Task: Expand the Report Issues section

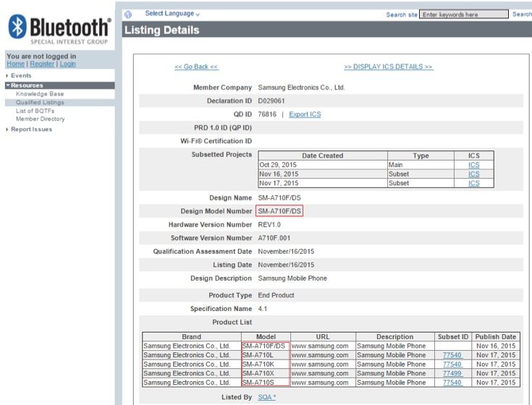Action: [x=31, y=129]
